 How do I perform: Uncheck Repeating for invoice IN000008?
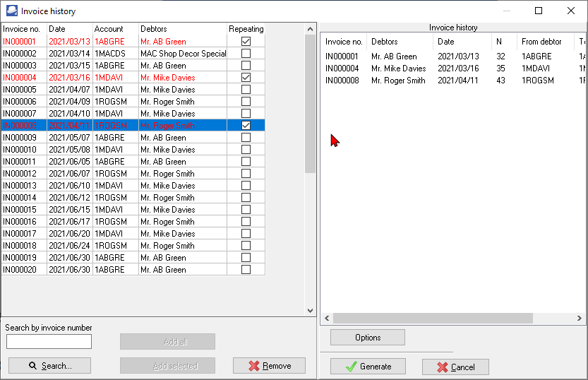coord(246,125)
